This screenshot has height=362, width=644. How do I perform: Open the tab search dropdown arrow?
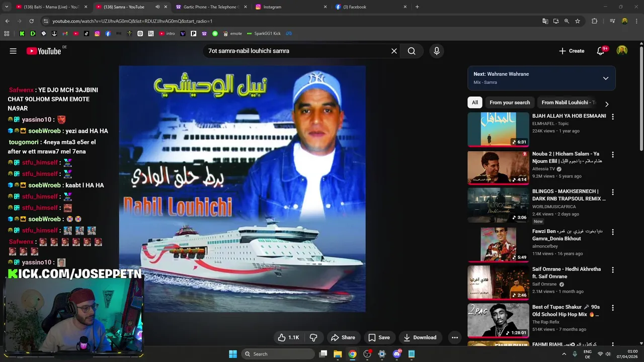point(6,7)
